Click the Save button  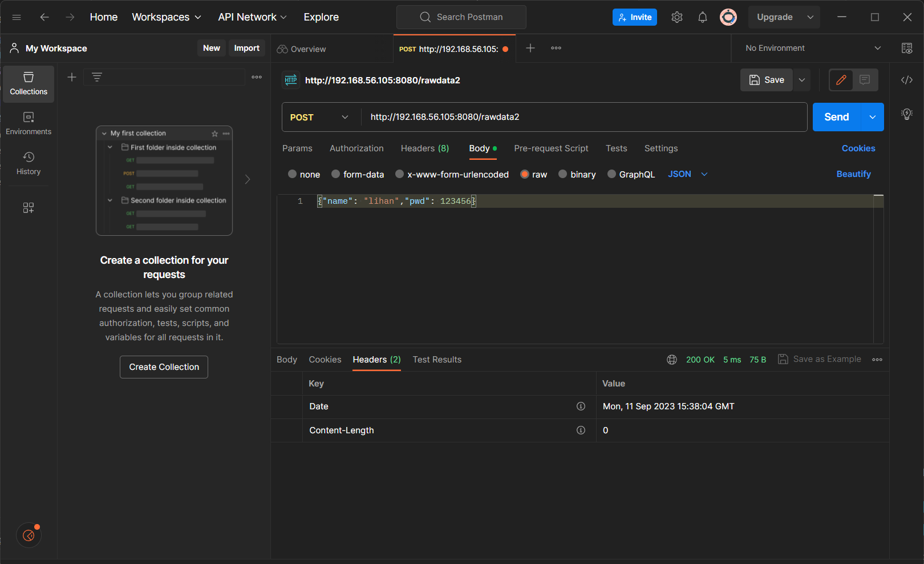[x=767, y=80]
